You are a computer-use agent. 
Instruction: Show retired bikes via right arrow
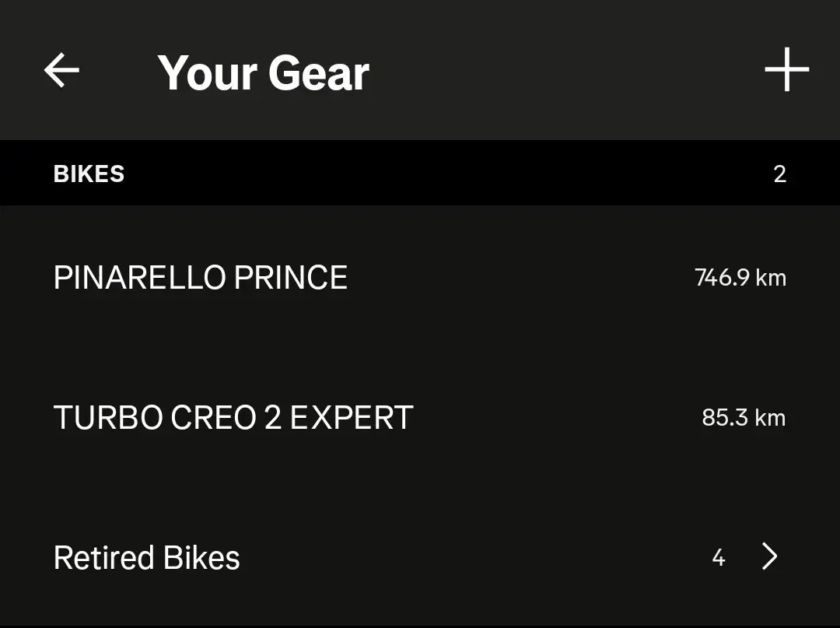pyautogui.click(x=769, y=556)
